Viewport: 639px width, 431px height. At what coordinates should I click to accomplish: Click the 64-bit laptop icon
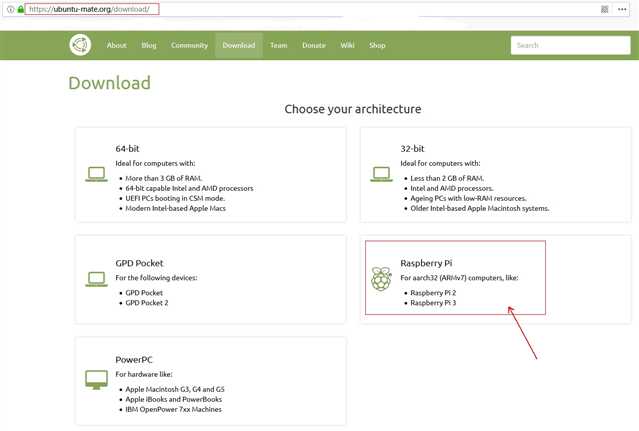point(97,174)
